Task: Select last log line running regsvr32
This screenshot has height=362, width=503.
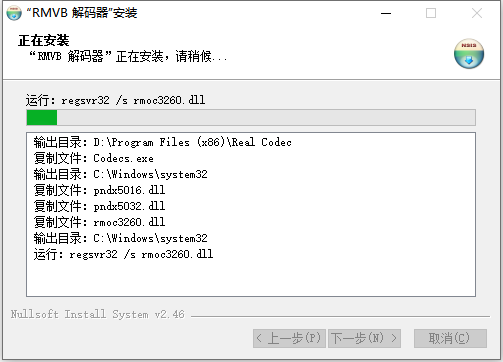Action: (123, 254)
